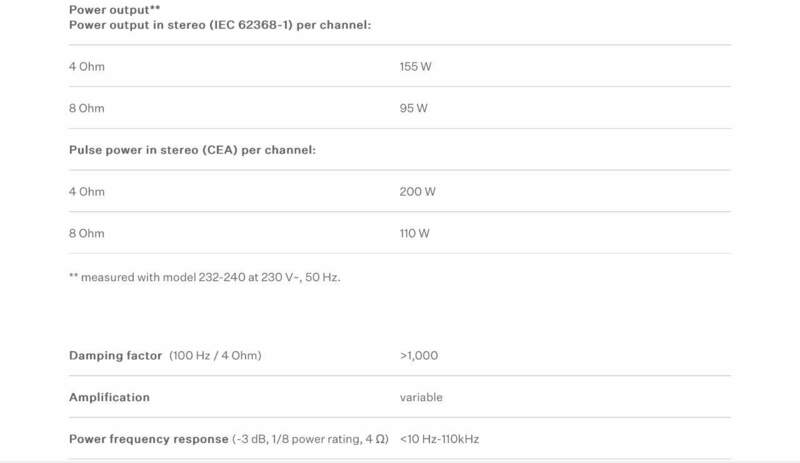Click the 95 W value
Image resolution: width=800 pixels, height=463 pixels.
coord(412,108)
